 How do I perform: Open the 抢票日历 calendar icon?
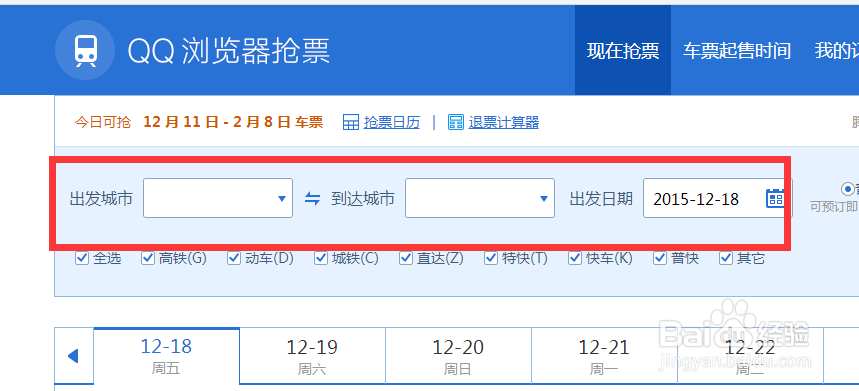tap(351, 122)
